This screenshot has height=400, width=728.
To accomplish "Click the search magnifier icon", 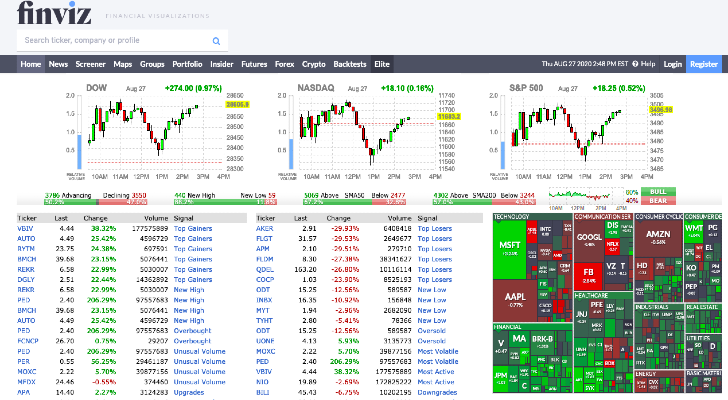I will point(215,41).
